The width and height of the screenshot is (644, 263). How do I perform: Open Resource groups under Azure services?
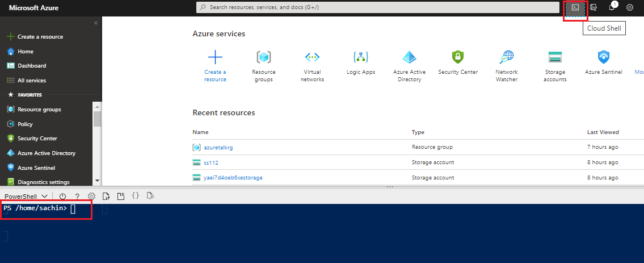click(x=264, y=66)
